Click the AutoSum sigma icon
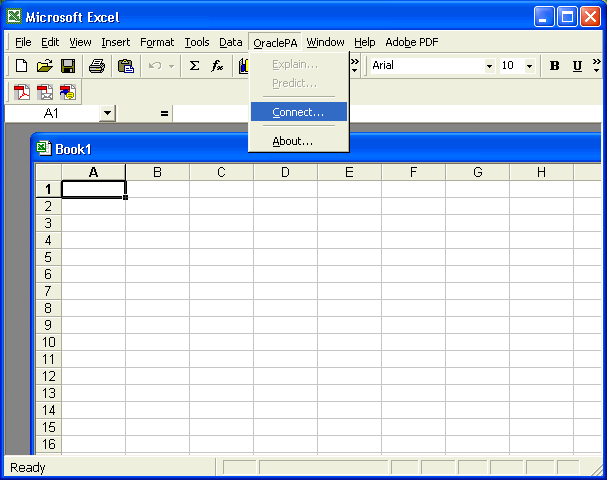 (x=194, y=66)
